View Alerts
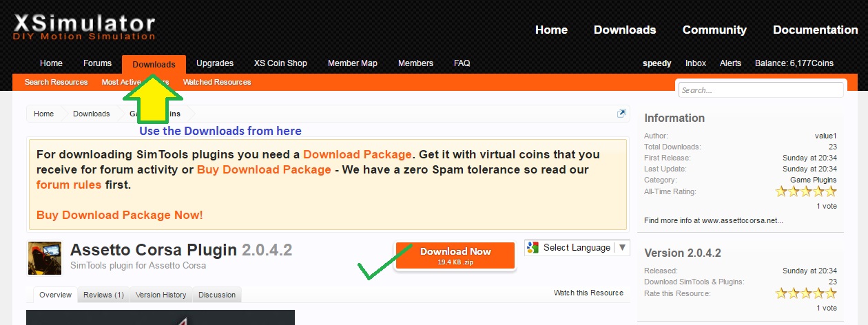Image resolution: width=868 pixels, height=325 pixels. pos(730,63)
